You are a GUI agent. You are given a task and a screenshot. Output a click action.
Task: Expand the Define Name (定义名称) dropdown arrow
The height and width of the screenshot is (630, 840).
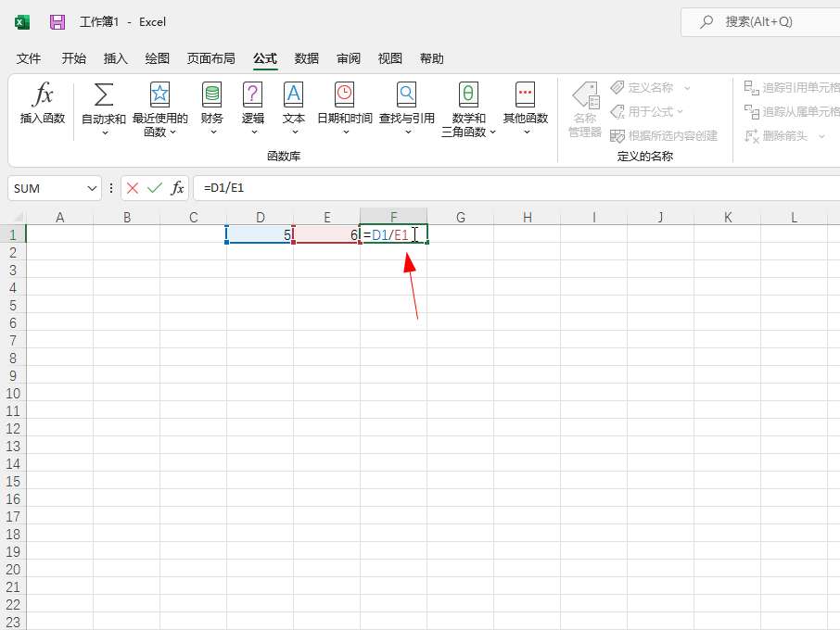click(687, 88)
